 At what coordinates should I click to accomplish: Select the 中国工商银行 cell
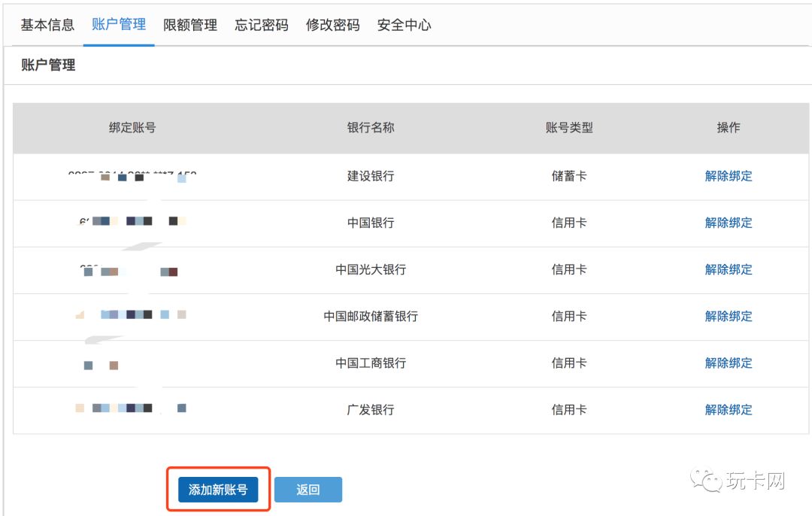pos(371,363)
